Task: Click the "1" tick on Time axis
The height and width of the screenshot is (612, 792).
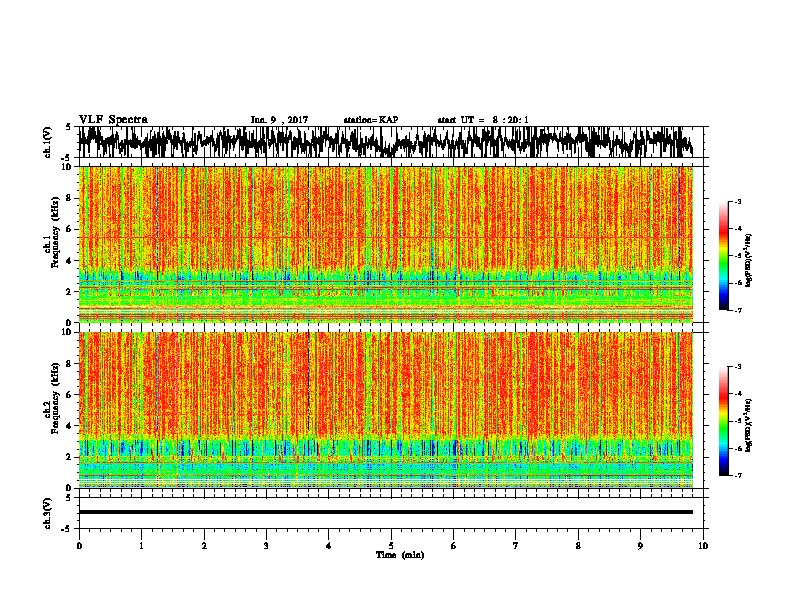Action: 141,546
